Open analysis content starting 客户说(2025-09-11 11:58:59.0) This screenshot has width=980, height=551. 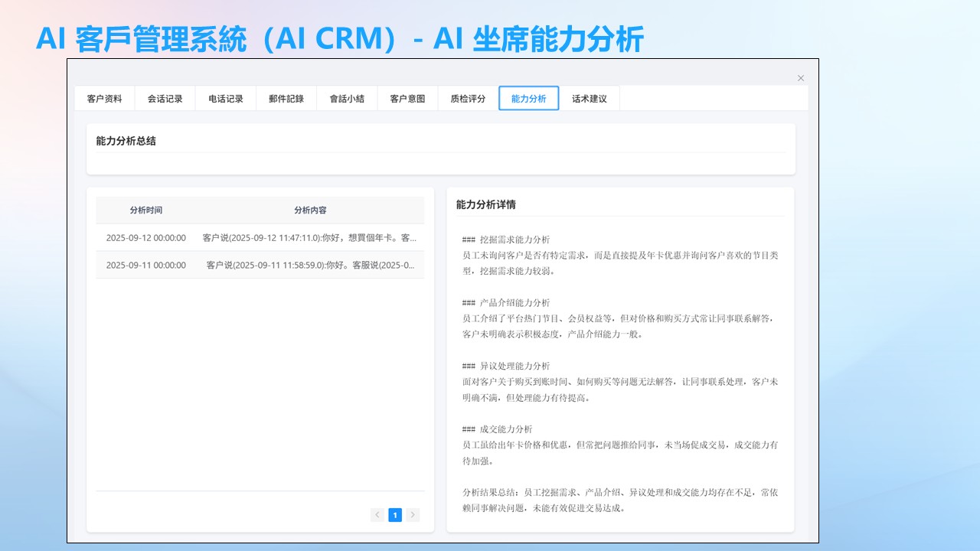(x=310, y=266)
